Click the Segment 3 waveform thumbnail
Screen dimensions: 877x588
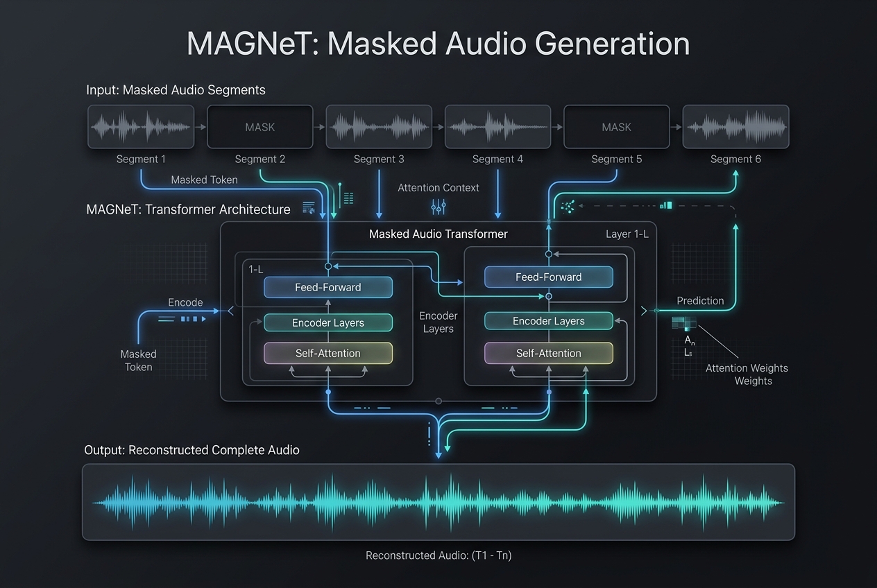(379, 127)
